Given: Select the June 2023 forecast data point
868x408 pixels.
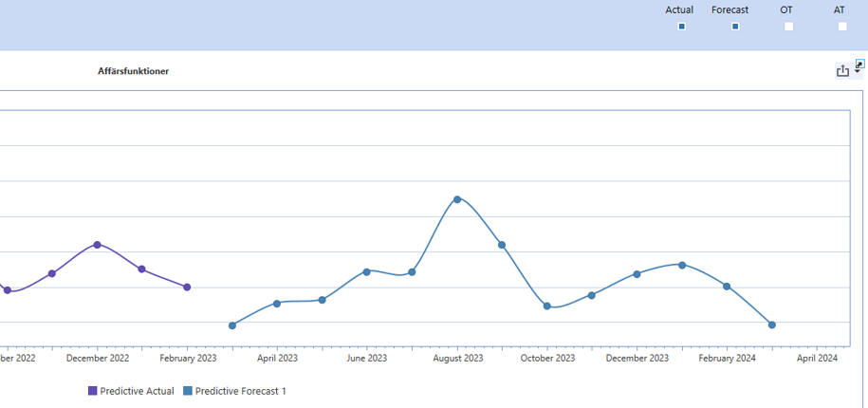Looking at the screenshot, I should [367, 271].
